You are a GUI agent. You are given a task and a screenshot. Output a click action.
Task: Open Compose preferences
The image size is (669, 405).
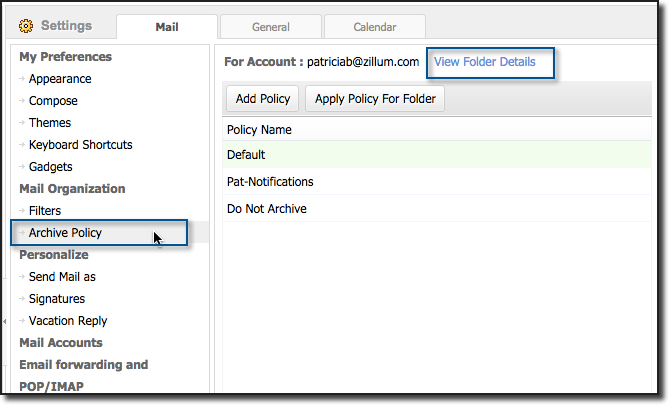53,101
